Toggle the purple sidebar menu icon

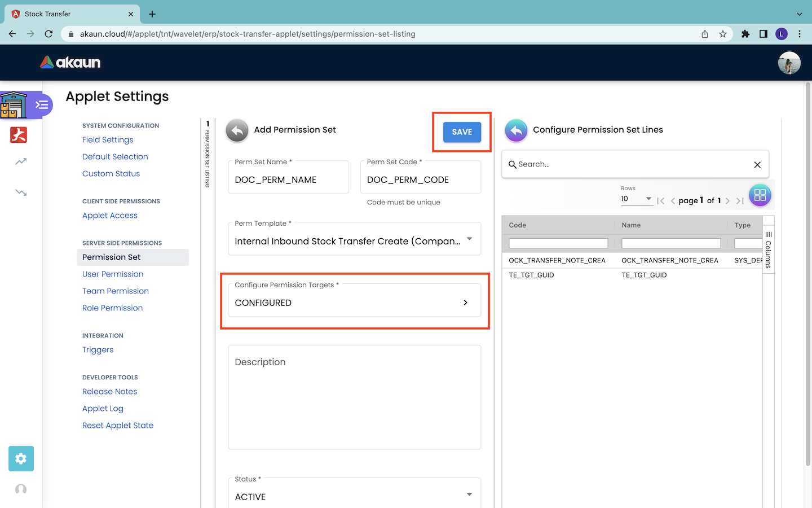42,105
